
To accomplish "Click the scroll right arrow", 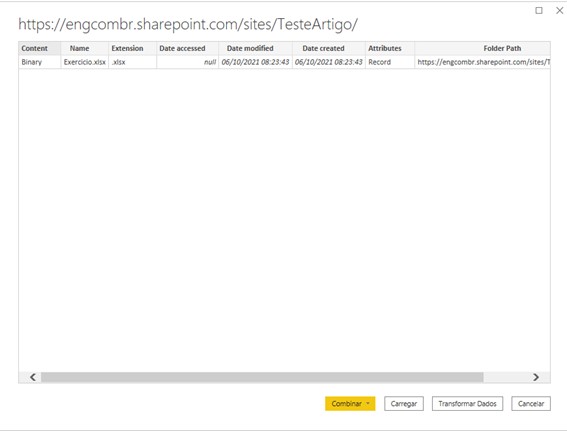I will tap(536, 377).
